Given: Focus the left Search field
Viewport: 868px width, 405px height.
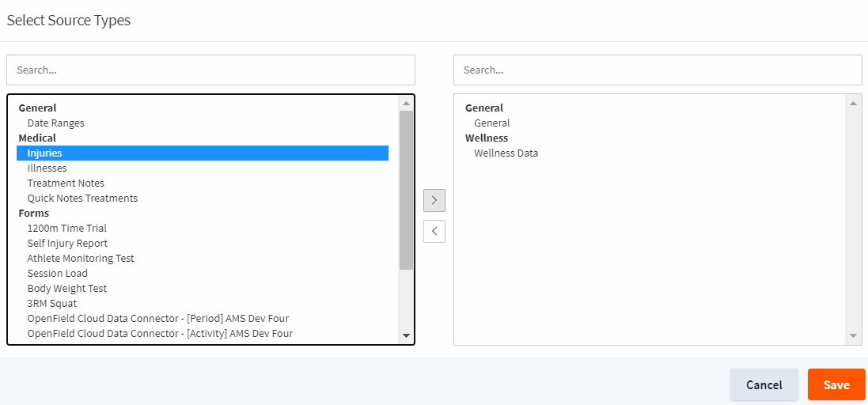Looking at the screenshot, I should tap(211, 70).
